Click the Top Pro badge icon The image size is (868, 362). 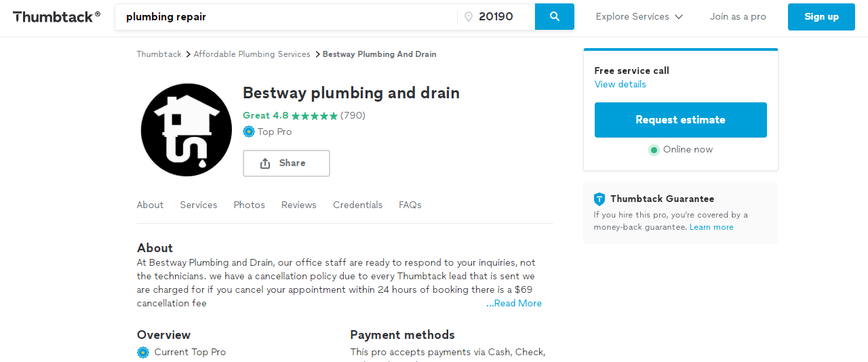[249, 132]
